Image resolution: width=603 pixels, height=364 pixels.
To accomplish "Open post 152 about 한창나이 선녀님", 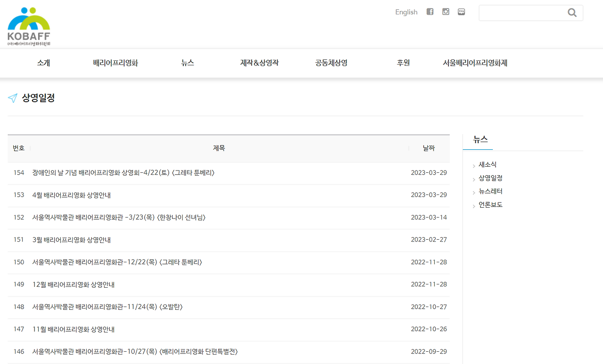I will click(117, 217).
